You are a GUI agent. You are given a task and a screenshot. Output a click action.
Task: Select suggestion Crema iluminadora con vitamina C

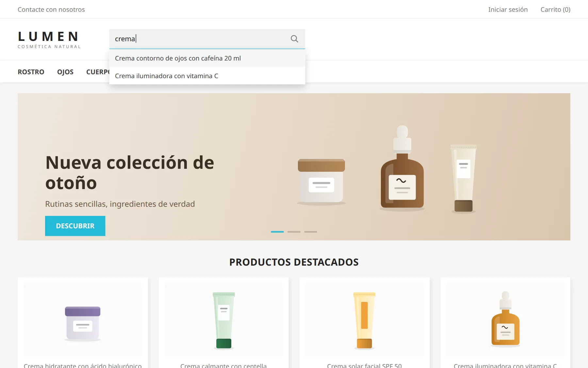[207, 76]
